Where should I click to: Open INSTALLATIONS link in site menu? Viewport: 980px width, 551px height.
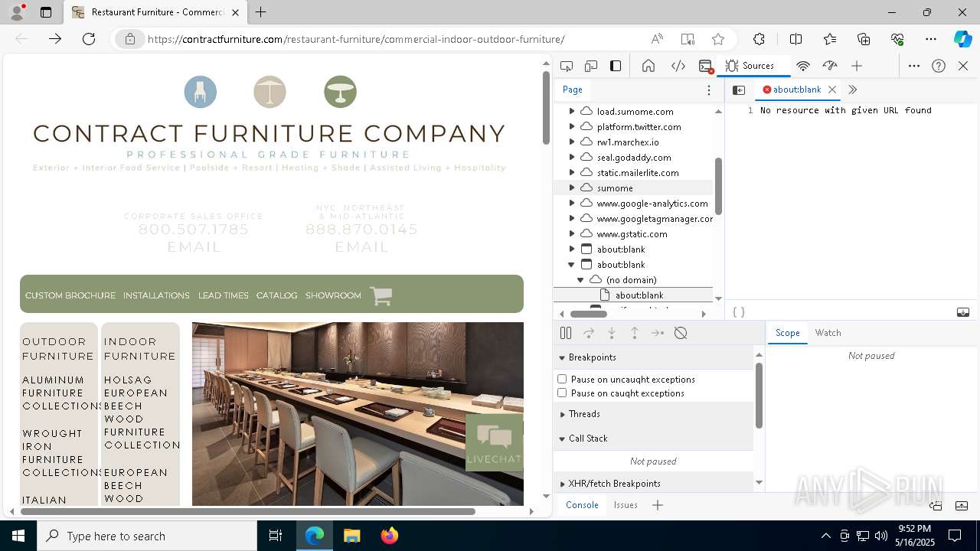[x=156, y=295]
